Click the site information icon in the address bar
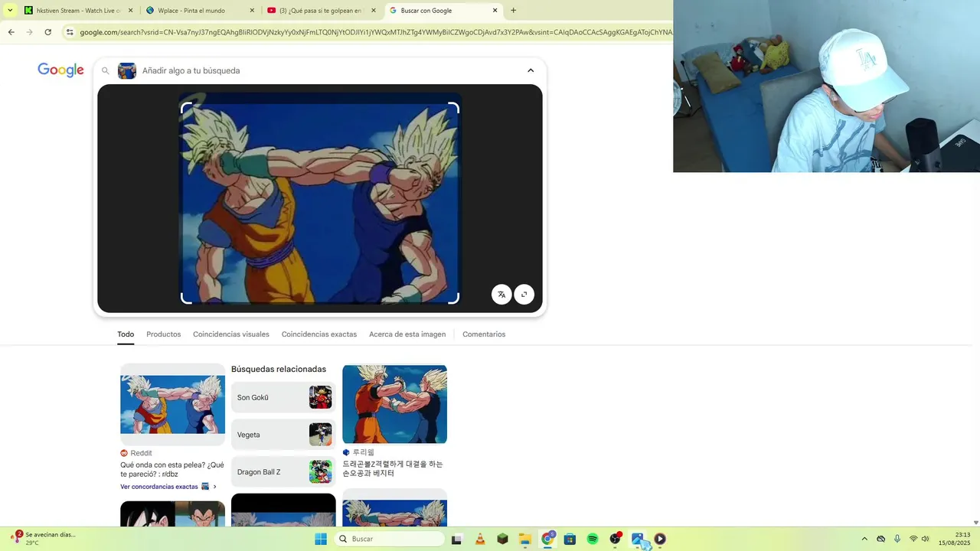The height and width of the screenshot is (551, 980). [70, 32]
